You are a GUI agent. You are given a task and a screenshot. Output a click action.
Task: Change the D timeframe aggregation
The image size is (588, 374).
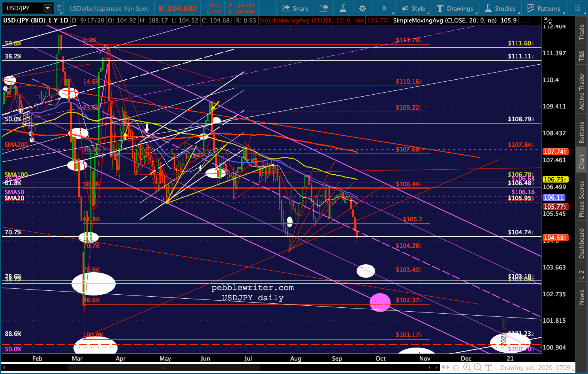(x=384, y=8)
